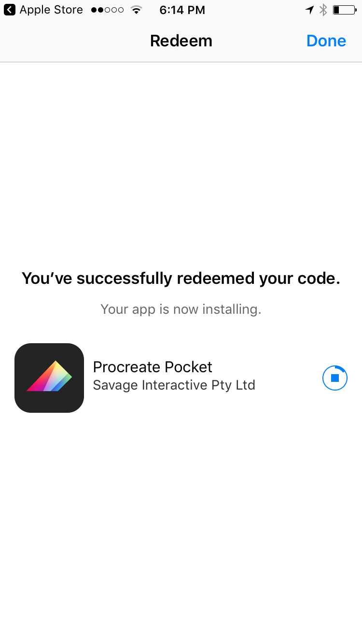Tap the location services arrow icon
This screenshot has height=644, width=362.
pyautogui.click(x=309, y=10)
